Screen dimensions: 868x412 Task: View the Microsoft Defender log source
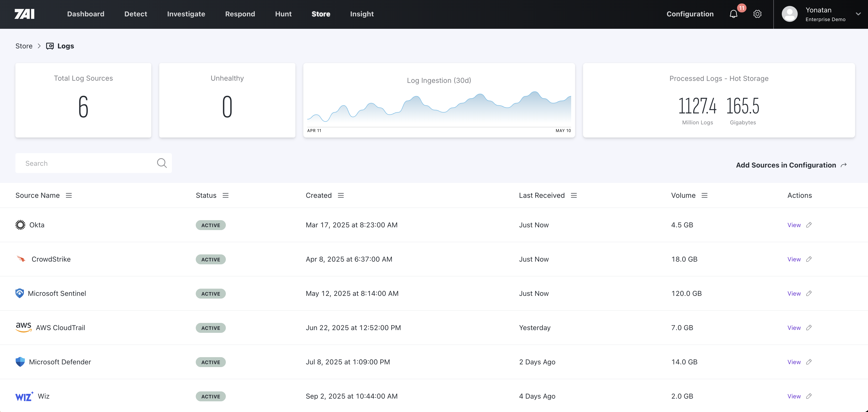click(x=794, y=362)
